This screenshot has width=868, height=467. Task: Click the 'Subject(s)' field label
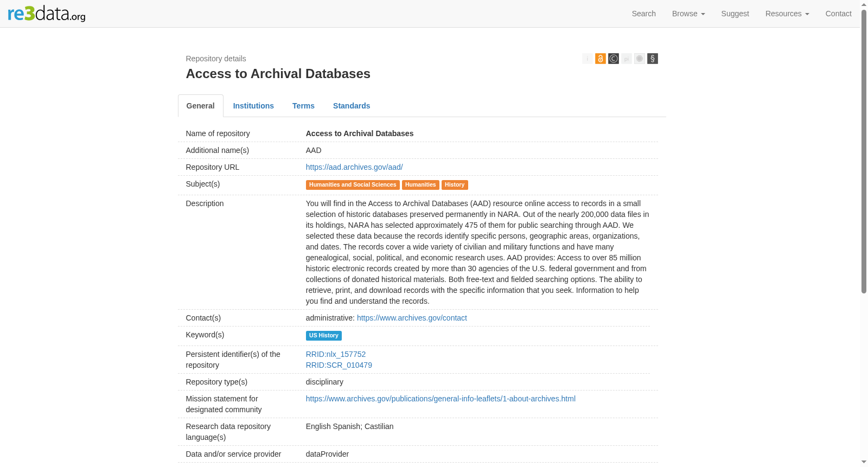click(x=203, y=184)
